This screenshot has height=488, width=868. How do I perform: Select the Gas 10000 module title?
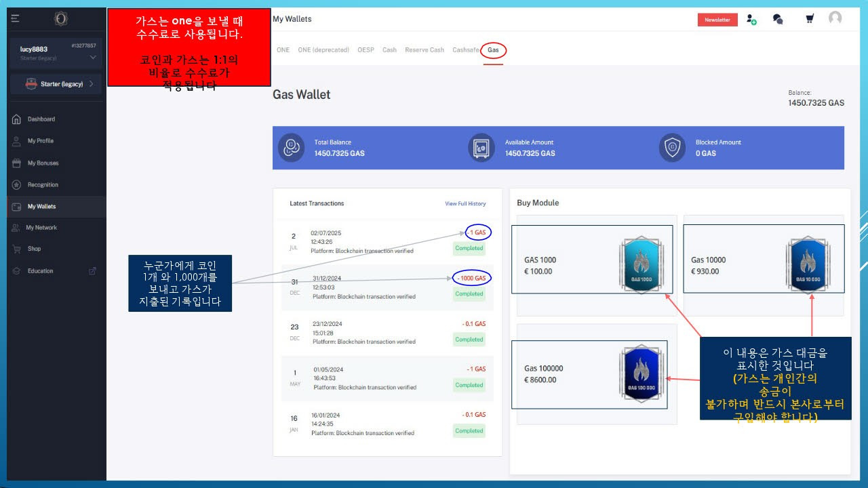pos(709,260)
